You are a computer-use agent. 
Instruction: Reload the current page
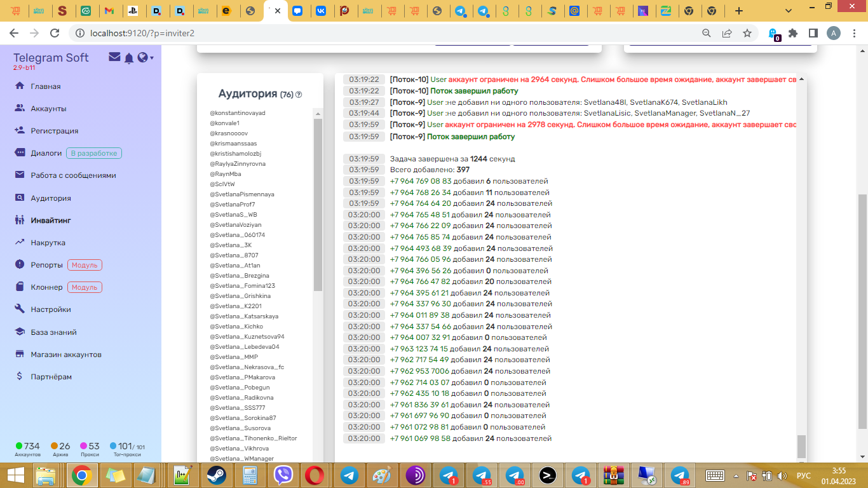tap(55, 33)
